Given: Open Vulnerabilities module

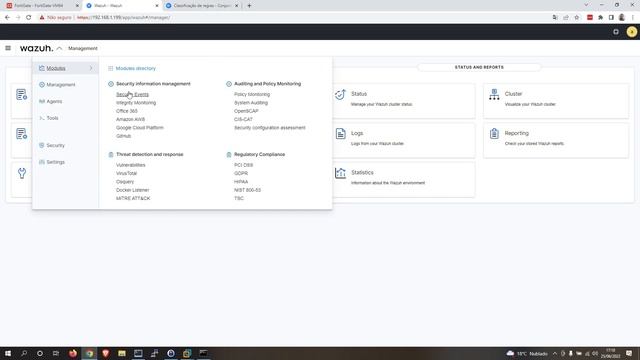Looking at the screenshot, I should [x=131, y=165].
